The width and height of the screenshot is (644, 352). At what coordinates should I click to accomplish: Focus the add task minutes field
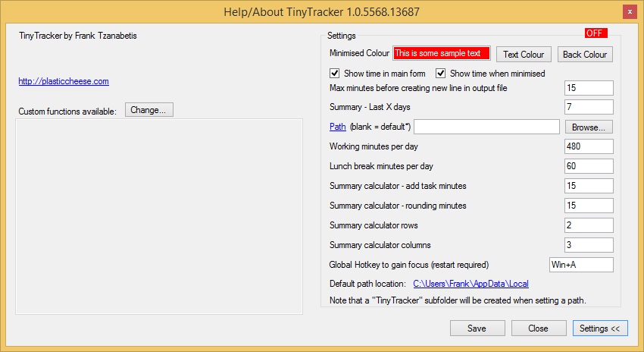click(x=589, y=186)
